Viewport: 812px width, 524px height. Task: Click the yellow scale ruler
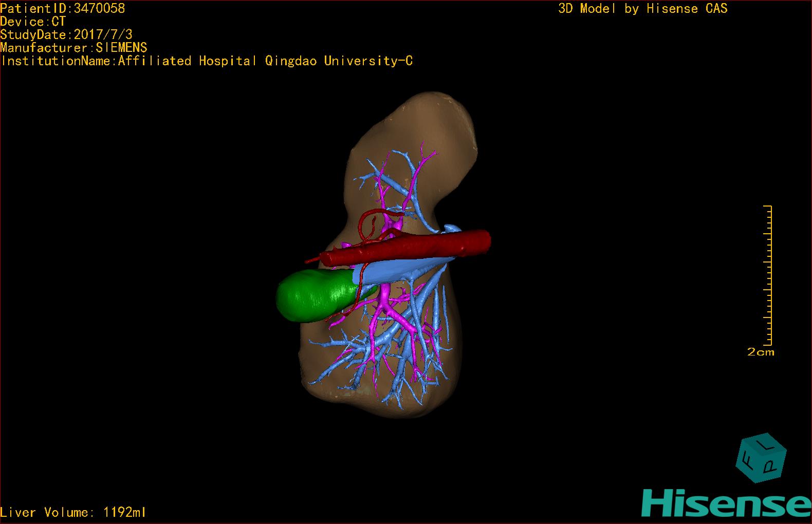point(768,275)
